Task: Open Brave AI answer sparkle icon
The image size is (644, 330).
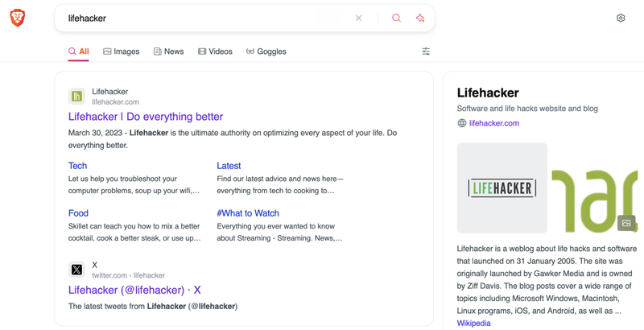Action: [x=419, y=19]
